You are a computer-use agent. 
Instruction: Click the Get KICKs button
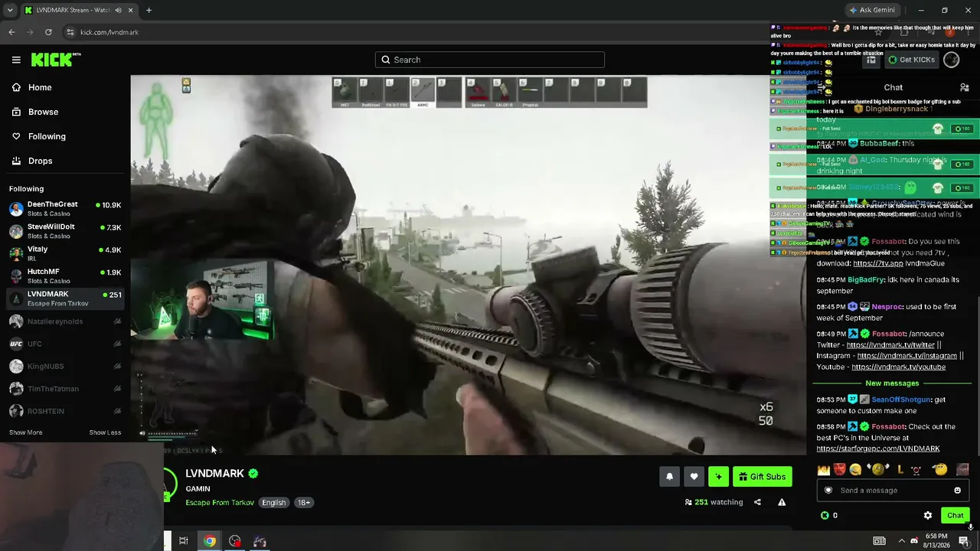910,60
